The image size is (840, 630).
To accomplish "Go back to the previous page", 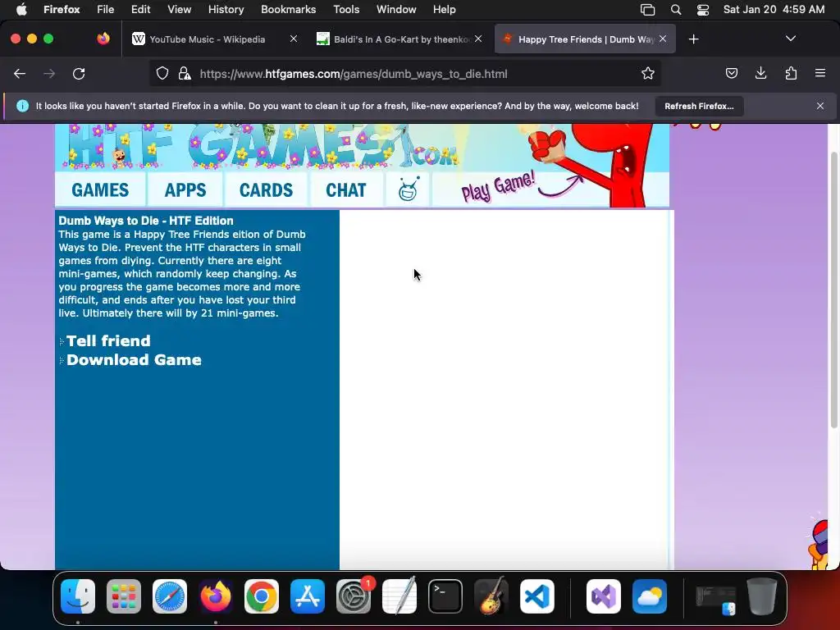I will click(x=20, y=74).
